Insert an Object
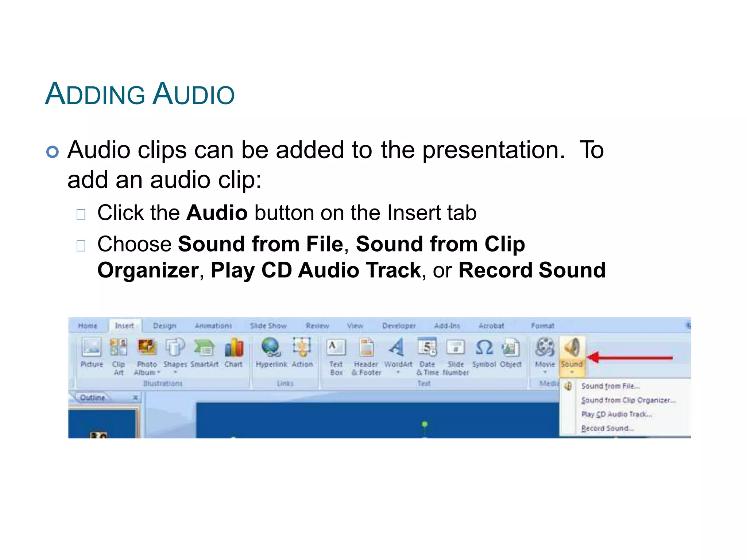 click(511, 352)
